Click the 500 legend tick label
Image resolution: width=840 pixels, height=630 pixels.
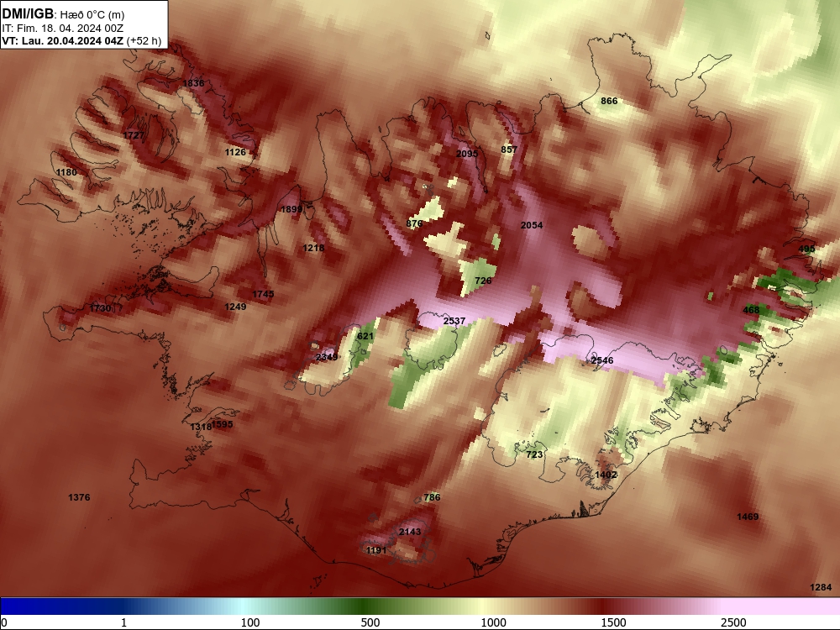click(370, 622)
